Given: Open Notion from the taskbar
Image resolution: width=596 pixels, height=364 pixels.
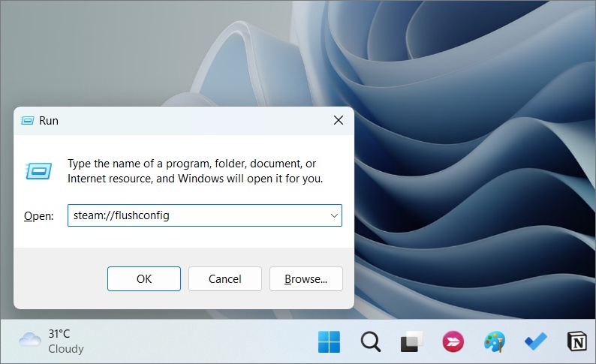Looking at the screenshot, I should (577, 341).
